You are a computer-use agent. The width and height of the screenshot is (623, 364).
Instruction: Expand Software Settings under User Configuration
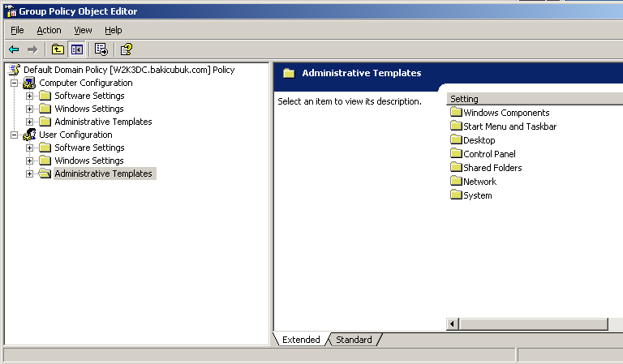pyautogui.click(x=29, y=148)
